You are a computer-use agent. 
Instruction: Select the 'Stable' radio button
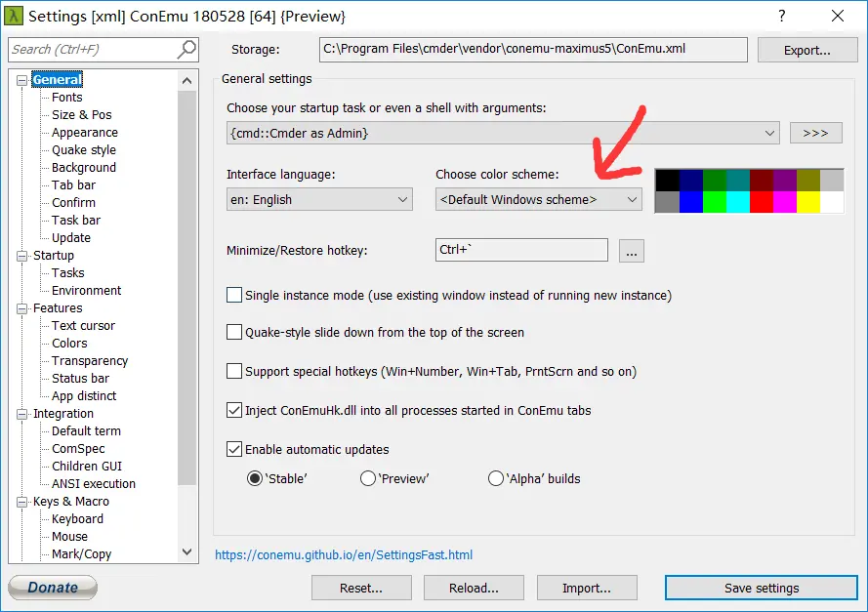click(255, 478)
